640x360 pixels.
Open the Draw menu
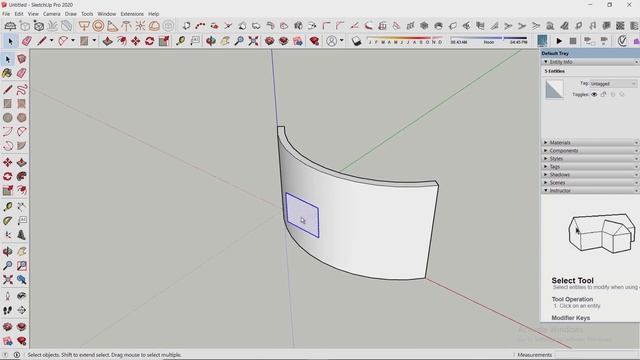[71, 14]
